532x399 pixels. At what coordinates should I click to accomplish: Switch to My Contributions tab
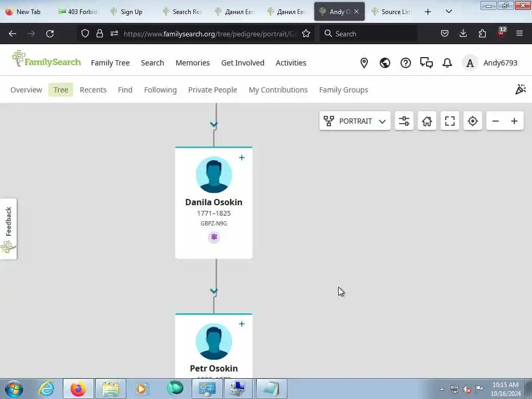coord(278,89)
